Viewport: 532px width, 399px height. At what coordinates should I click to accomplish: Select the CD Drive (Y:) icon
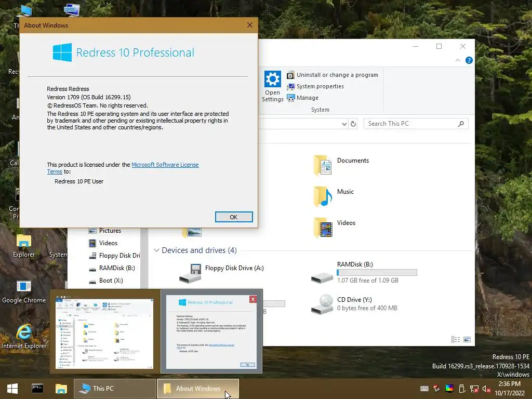[x=322, y=304]
